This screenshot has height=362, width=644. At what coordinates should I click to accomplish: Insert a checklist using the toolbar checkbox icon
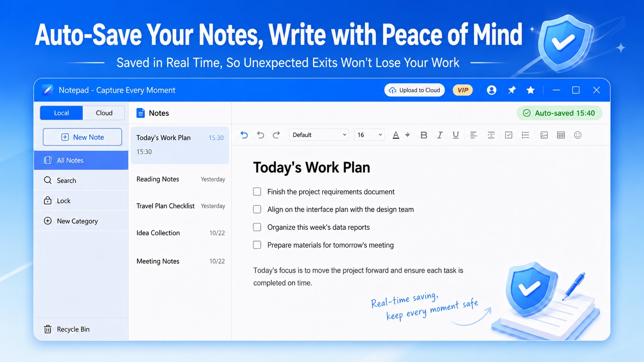coord(508,135)
